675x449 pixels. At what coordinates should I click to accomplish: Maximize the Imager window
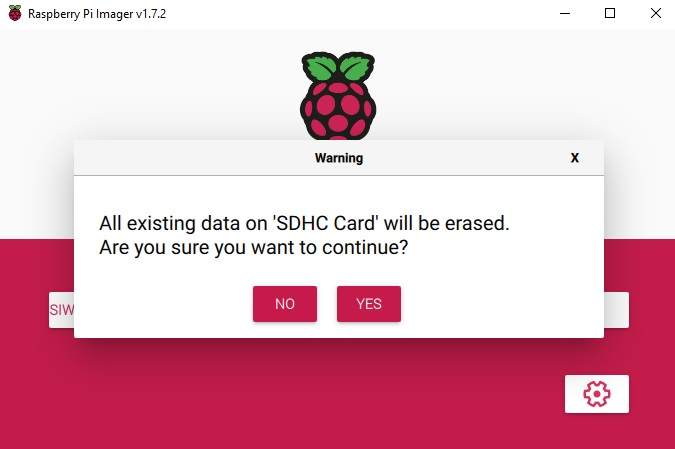[610, 13]
